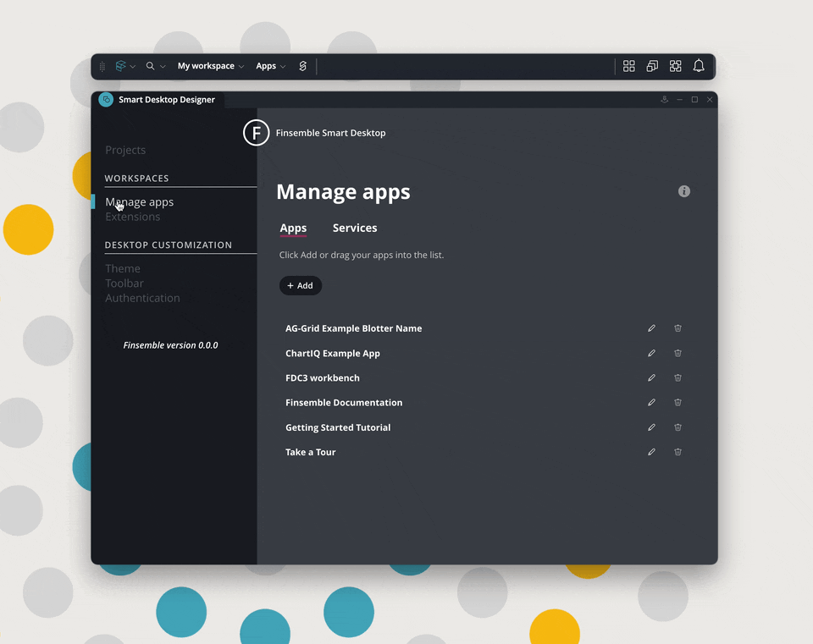Image resolution: width=813 pixels, height=644 pixels.
Task: Switch to the Apps tab
Action: (293, 228)
